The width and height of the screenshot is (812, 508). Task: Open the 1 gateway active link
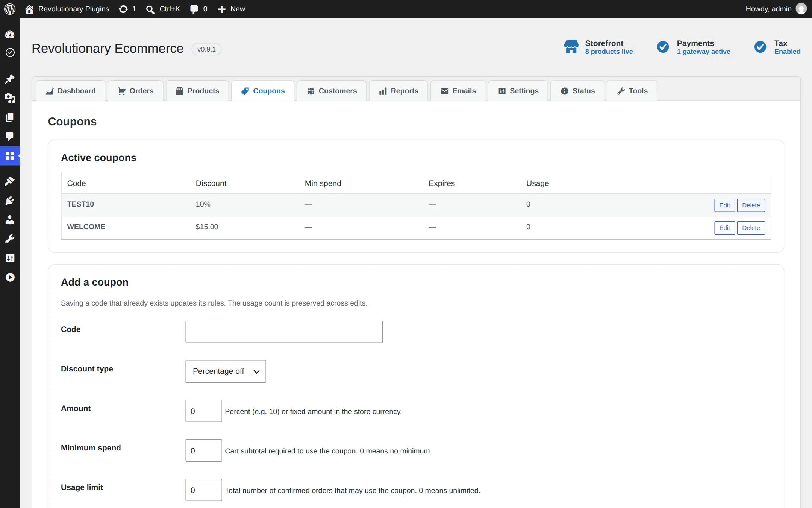703,52
